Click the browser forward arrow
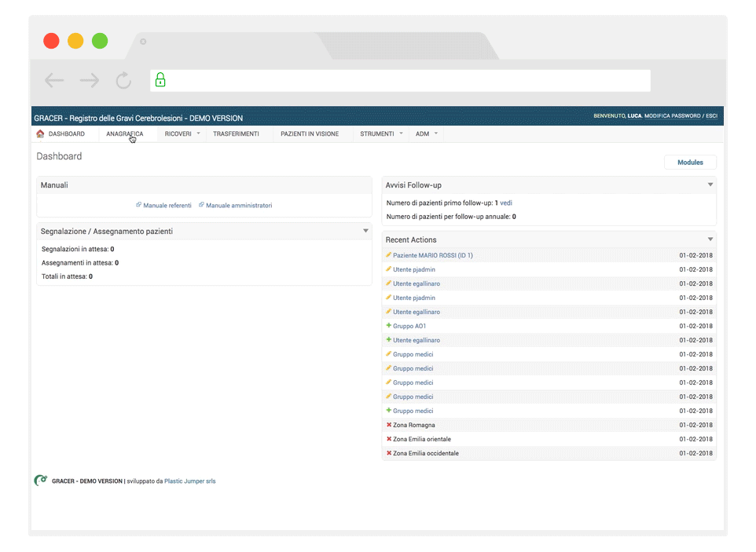Viewport: 756px width, 552px height. tap(89, 80)
